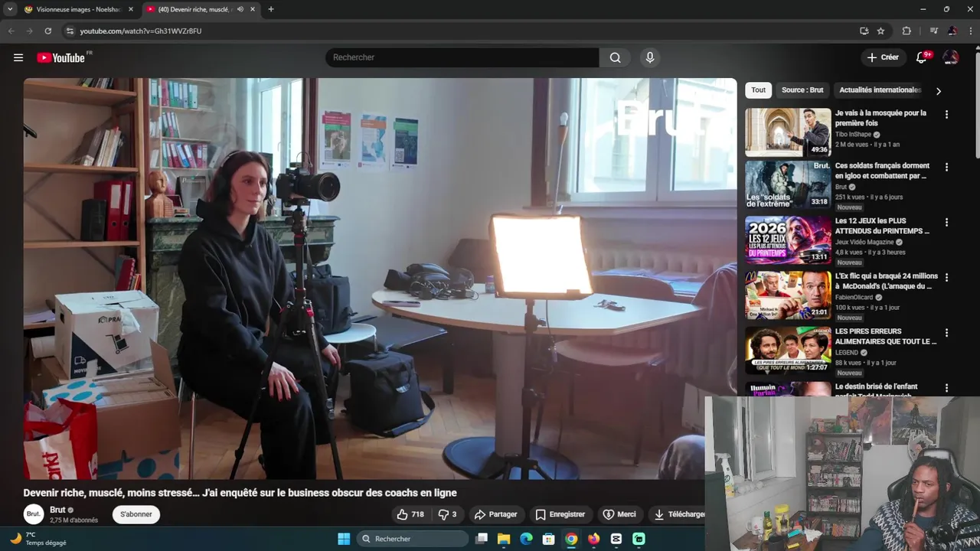The width and height of the screenshot is (980, 551).
Task: Dislike the video (3)
Action: click(x=447, y=514)
